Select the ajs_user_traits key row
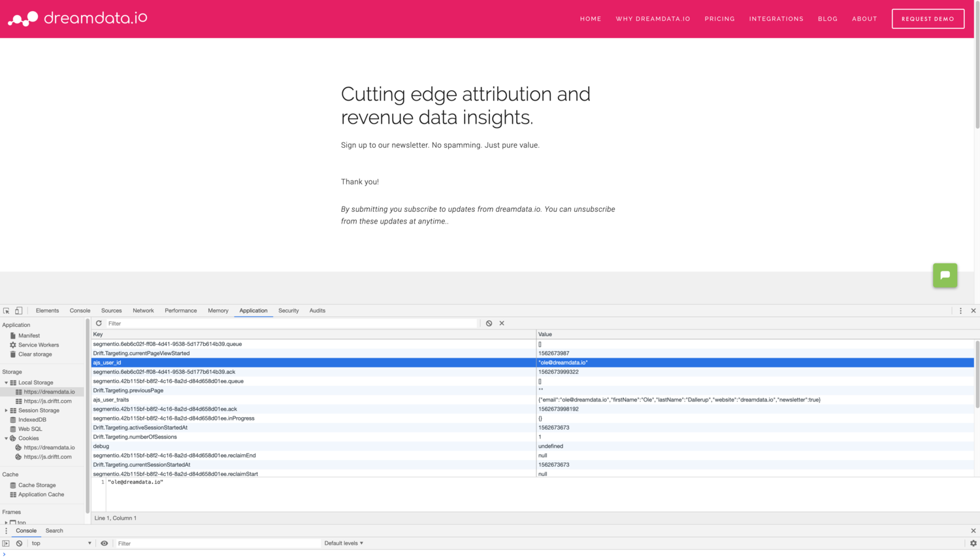This screenshot has height=559, width=980. 532,399
